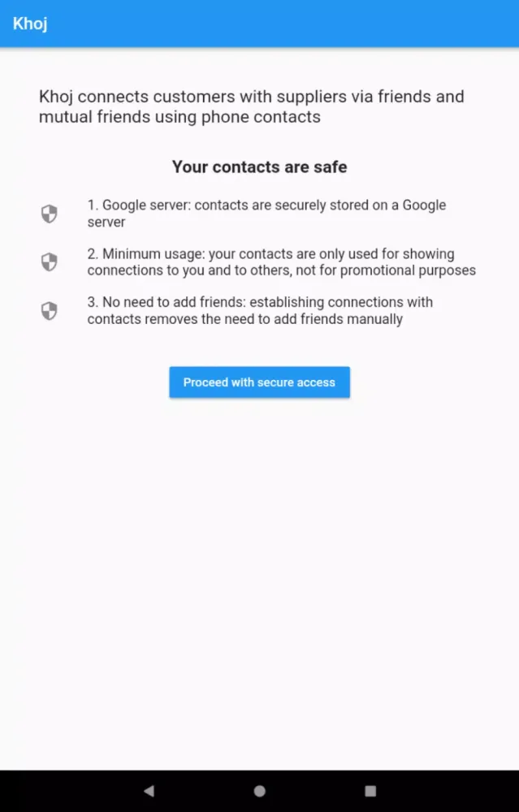Click the blank white area below the Proceed button
The height and width of the screenshot is (812, 519).
tap(259, 568)
